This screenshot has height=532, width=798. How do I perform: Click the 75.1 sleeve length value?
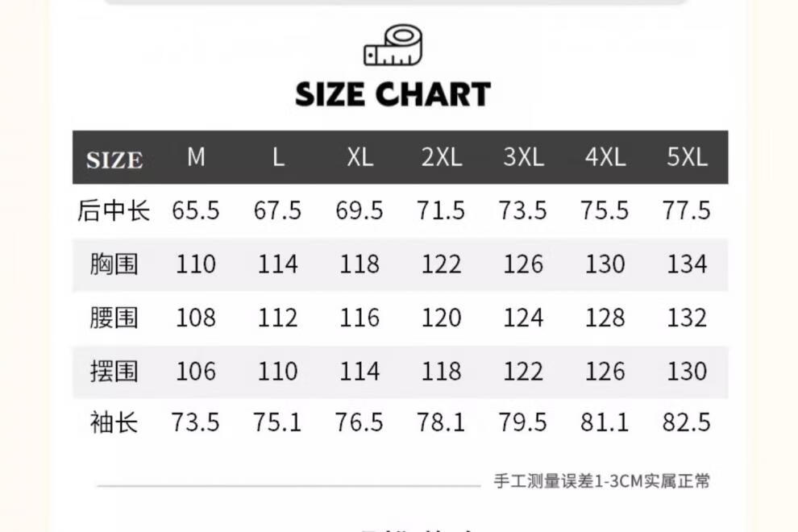(x=277, y=422)
